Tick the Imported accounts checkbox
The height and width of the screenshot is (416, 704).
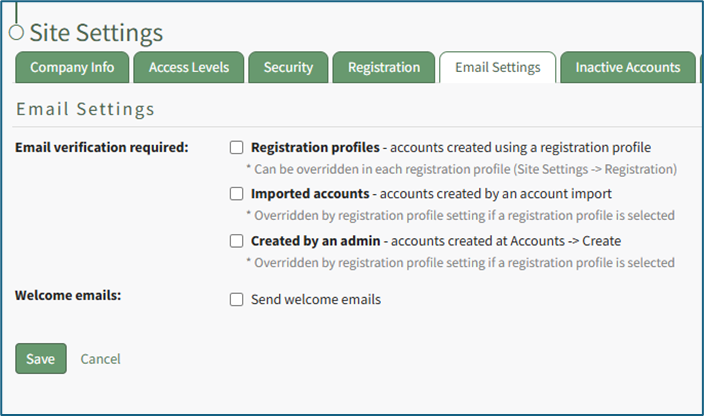tap(237, 194)
